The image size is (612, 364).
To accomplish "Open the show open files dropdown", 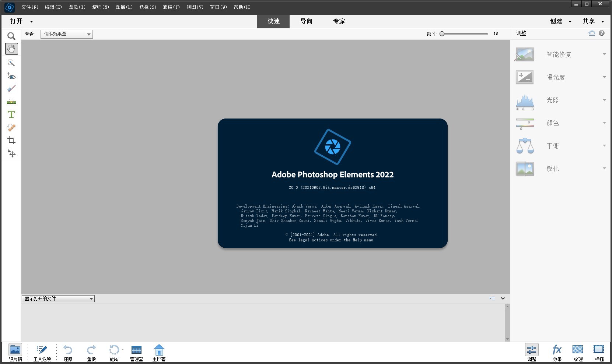I will pyautogui.click(x=58, y=298).
